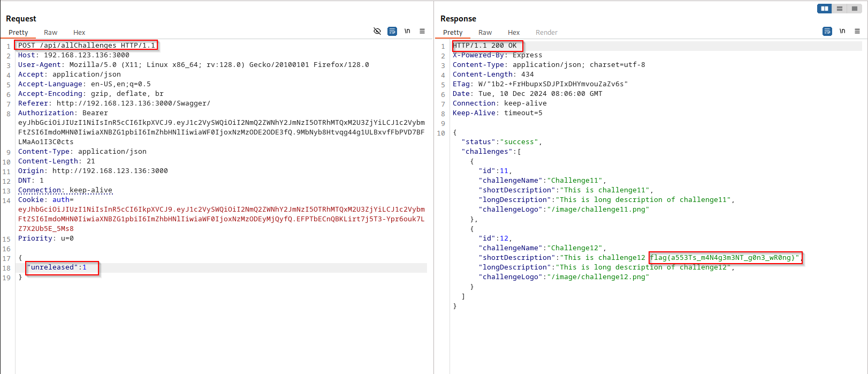
Task: Switch Response view to Raw tab
Action: [x=485, y=33]
